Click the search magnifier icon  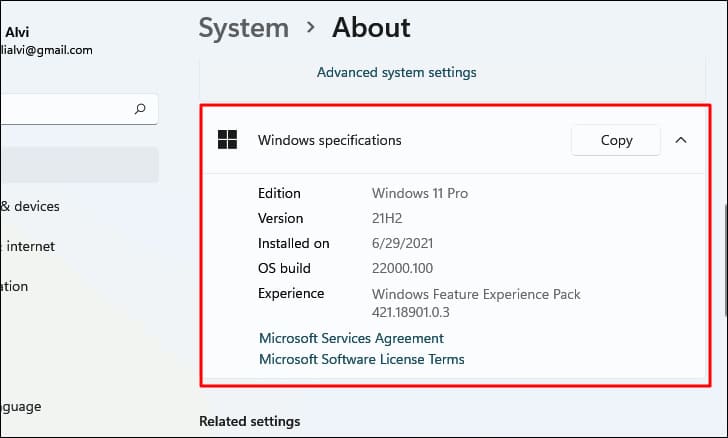[x=140, y=108]
